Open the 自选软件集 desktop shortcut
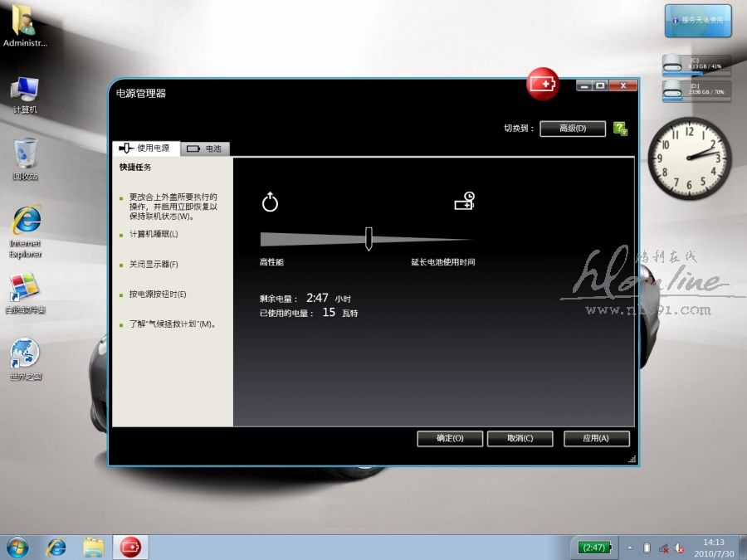The width and height of the screenshot is (747, 560). click(x=25, y=294)
